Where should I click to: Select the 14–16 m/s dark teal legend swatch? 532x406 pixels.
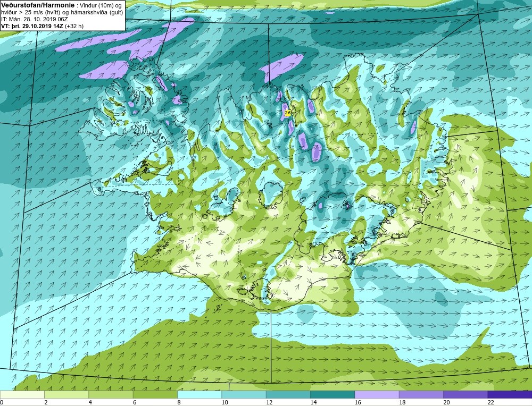332,394
